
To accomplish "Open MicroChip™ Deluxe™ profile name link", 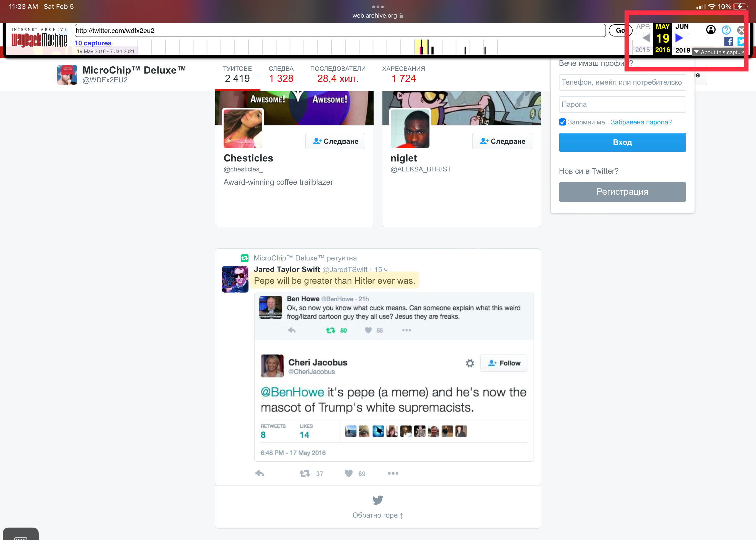I will 134,70.
